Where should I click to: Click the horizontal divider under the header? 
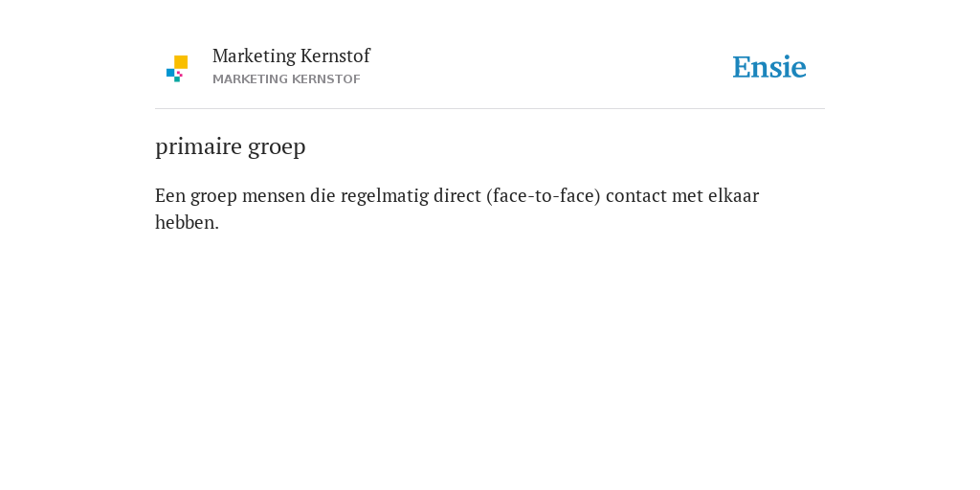coord(490,109)
